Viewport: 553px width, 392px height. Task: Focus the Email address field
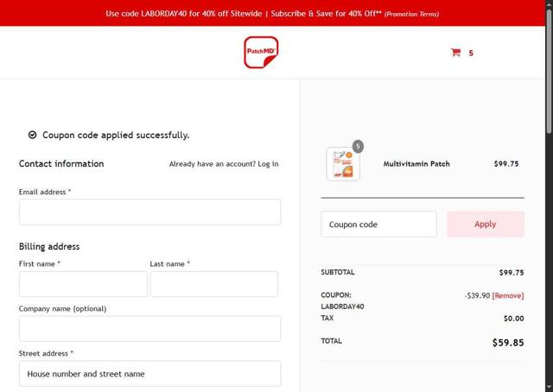[x=149, y=212]
